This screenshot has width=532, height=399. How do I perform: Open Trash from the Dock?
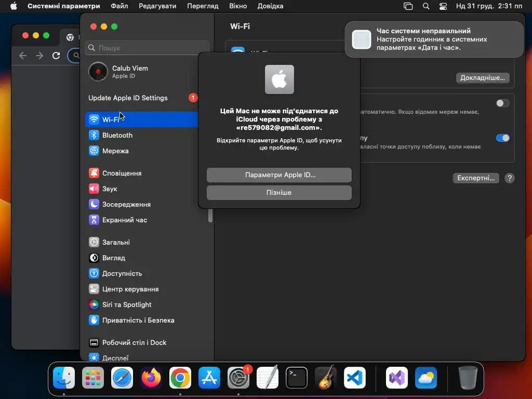pos(468,378)
